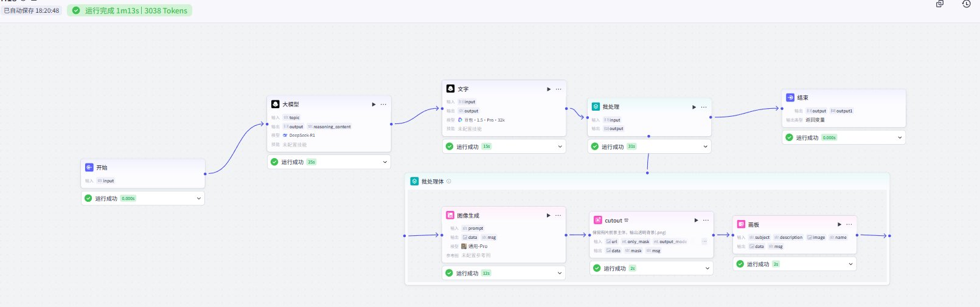Expand the 大模型 run result taking 25s
This screenshot has width=980, height=307.
point(384,162)
